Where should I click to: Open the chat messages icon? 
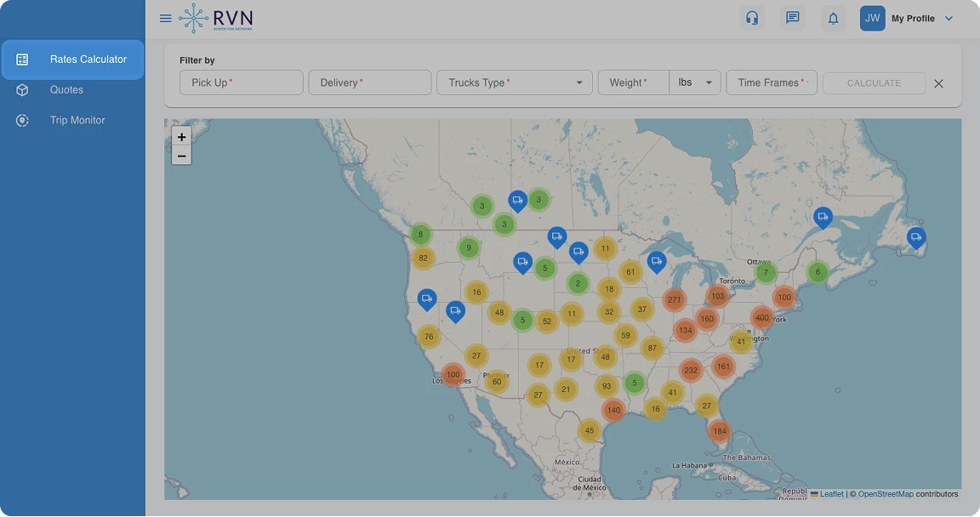(793, 18)
